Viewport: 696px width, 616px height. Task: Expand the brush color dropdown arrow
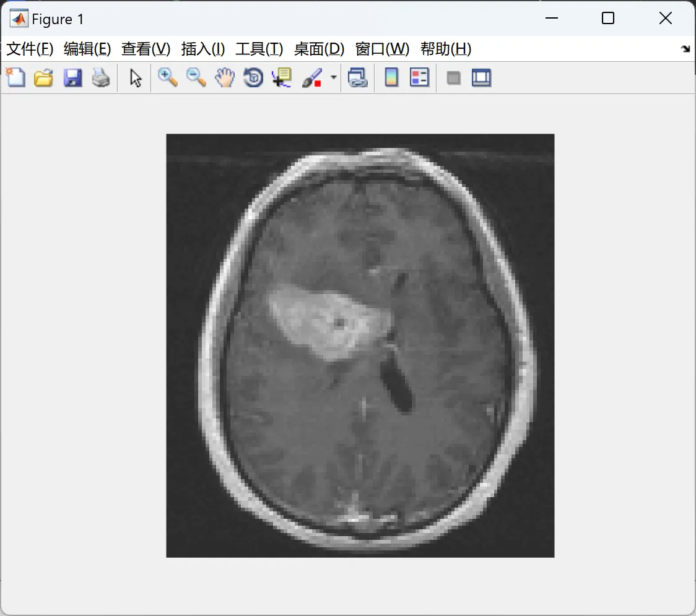pos(334,77)
